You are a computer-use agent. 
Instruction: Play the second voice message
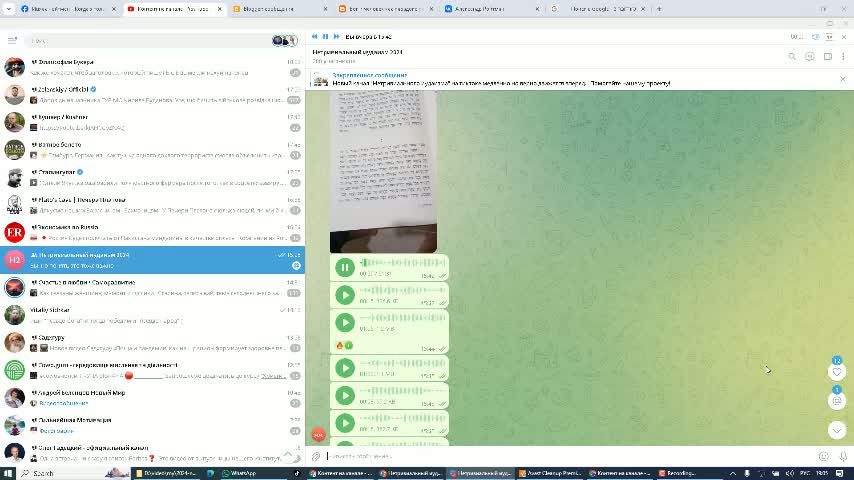[345, 295]
